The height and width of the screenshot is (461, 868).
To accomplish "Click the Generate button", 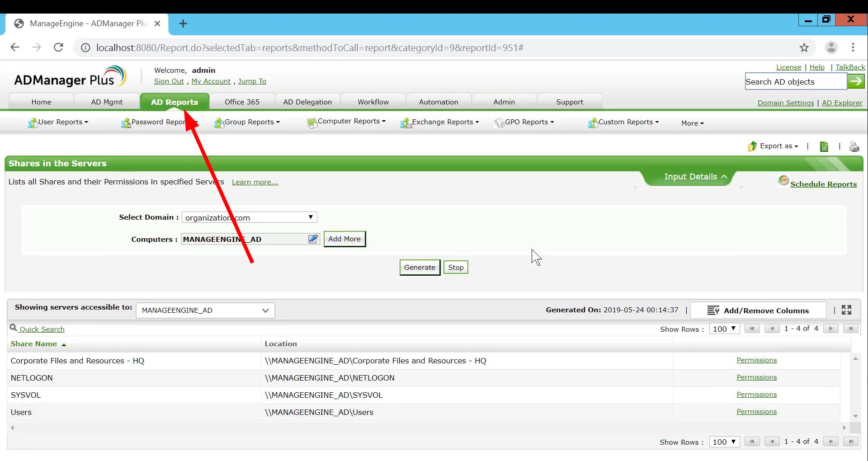I will coord(419,267).
